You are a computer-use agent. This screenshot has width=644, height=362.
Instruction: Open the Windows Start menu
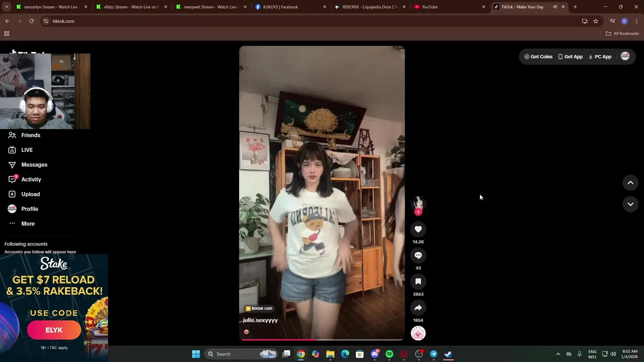196,354
